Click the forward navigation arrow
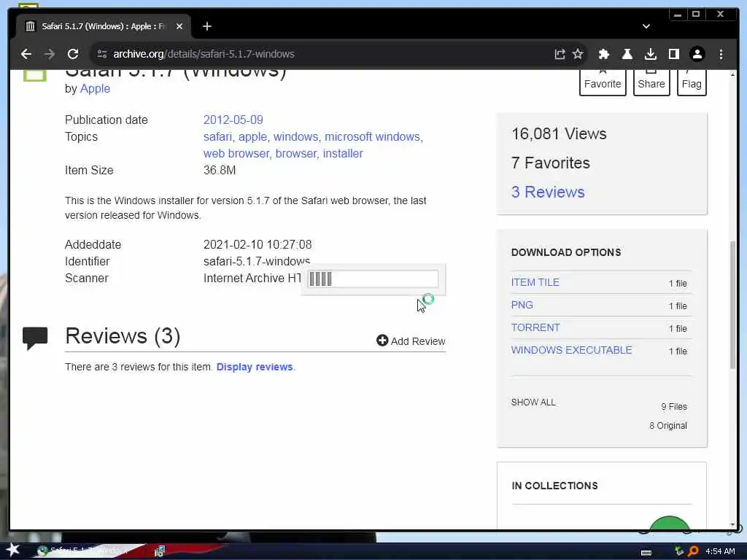 [x=50, y=54]
